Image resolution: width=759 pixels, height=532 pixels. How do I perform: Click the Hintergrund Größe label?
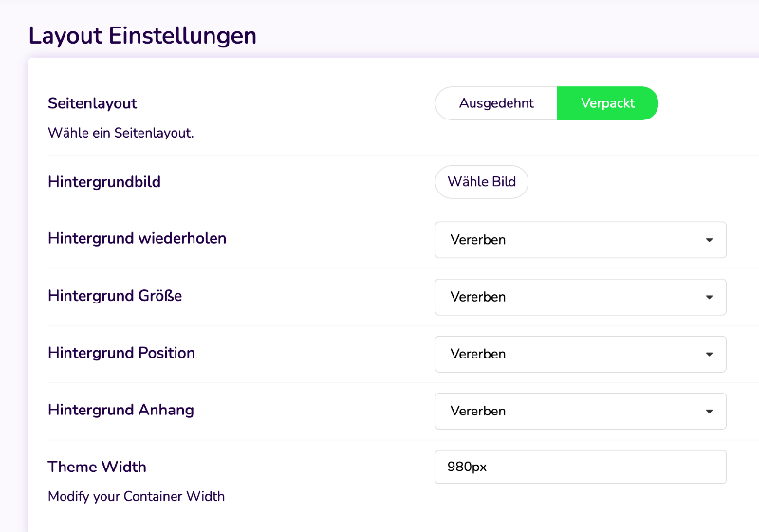point(115,296)
